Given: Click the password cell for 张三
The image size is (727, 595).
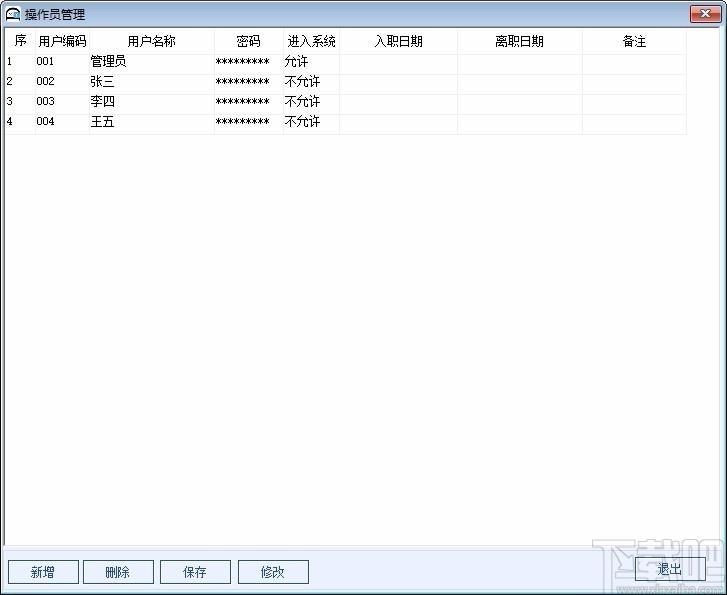Looking at the screenshot, I should 249,84.
